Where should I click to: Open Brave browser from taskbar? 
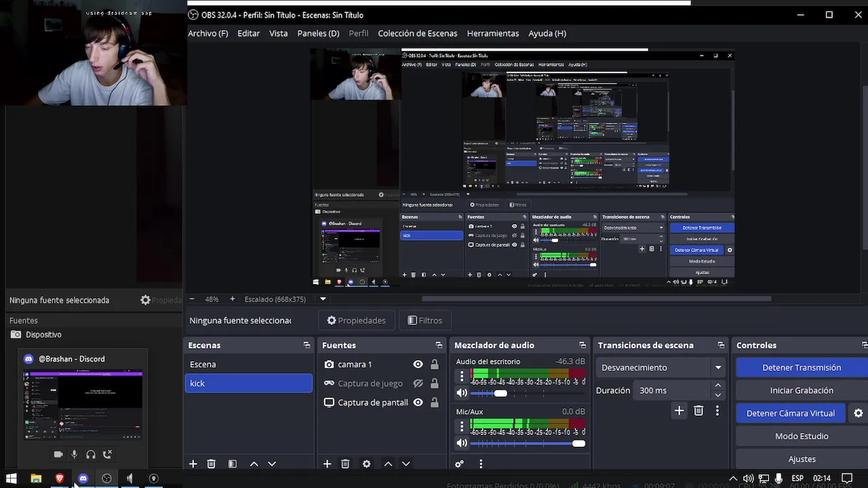click(60, 479)
